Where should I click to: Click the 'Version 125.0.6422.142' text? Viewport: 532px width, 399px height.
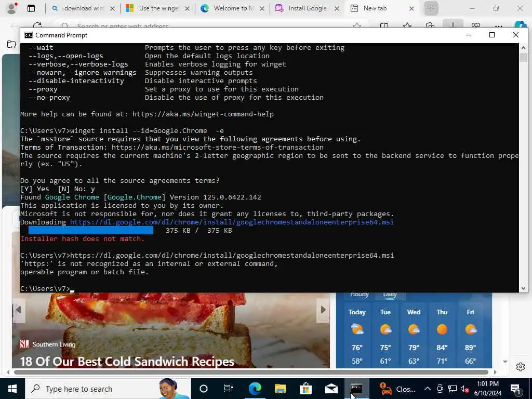click(x=216, y=197)
